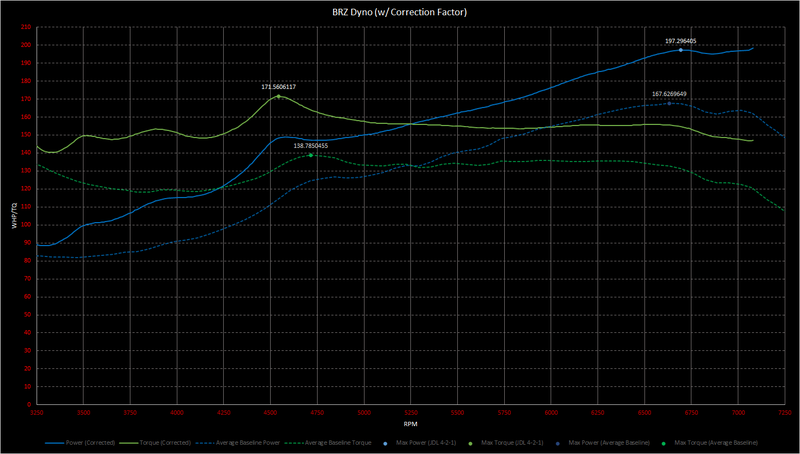Click the 50 value on the vertical axis
This screenshot has width=800, height=454.
(28, 315)
